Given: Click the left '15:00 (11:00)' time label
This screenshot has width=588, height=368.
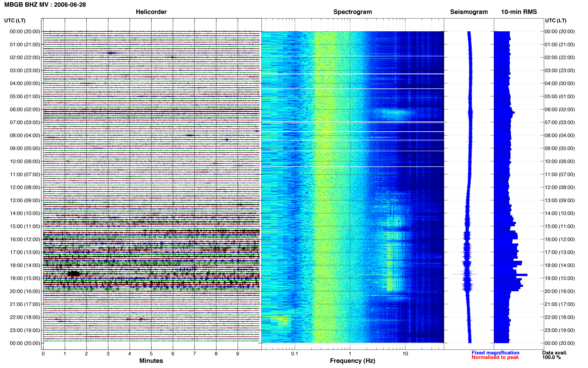Looking at the screenshot, I should tap(25, 226).
